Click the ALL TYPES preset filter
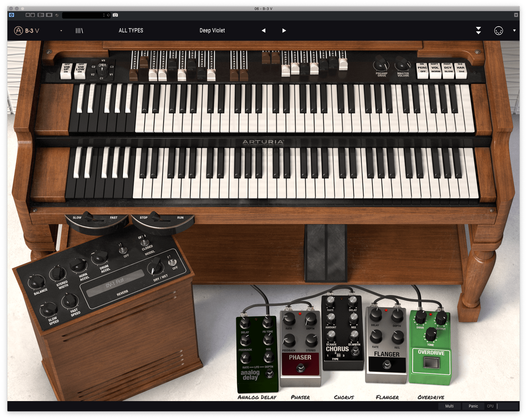 pyautogui.click(x=131, y=30)
